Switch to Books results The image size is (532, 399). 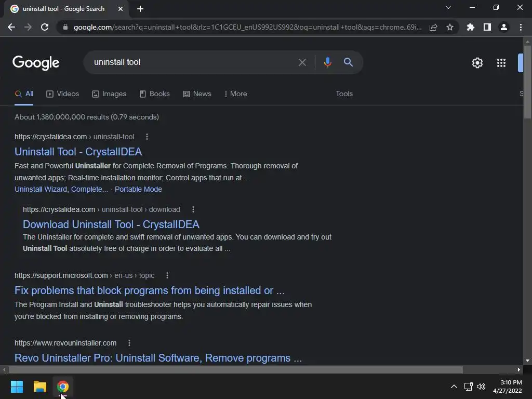(155, 94)
